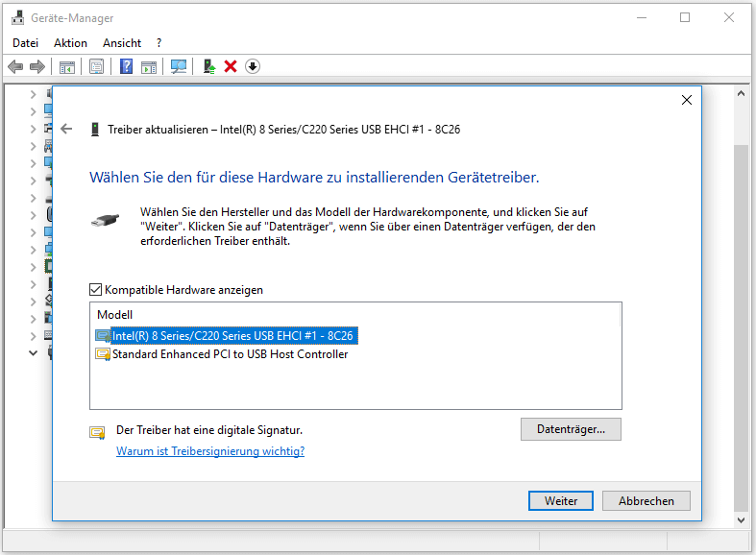
Task: Click the USB plug illustration icon
Action: click(x=106, y=221)
